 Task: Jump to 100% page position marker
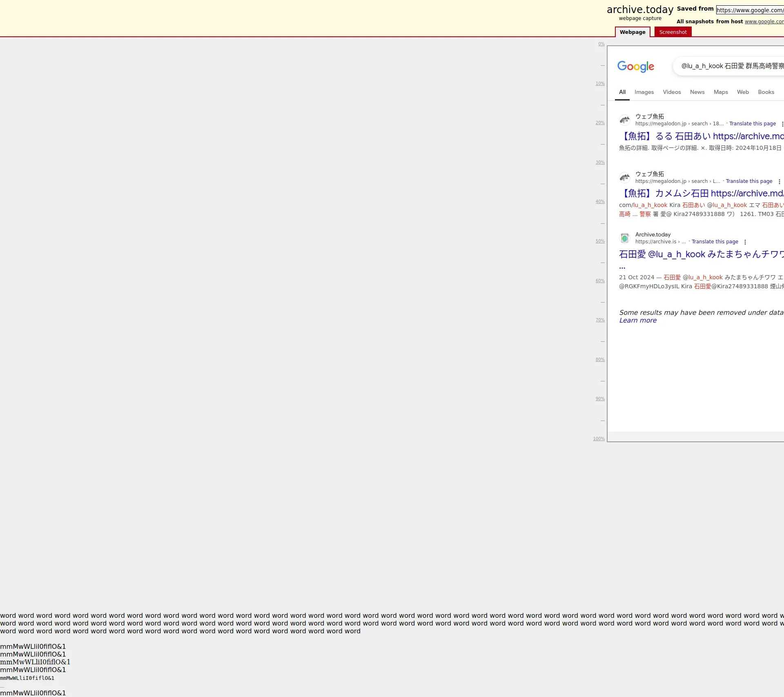(x=599, y=439)
